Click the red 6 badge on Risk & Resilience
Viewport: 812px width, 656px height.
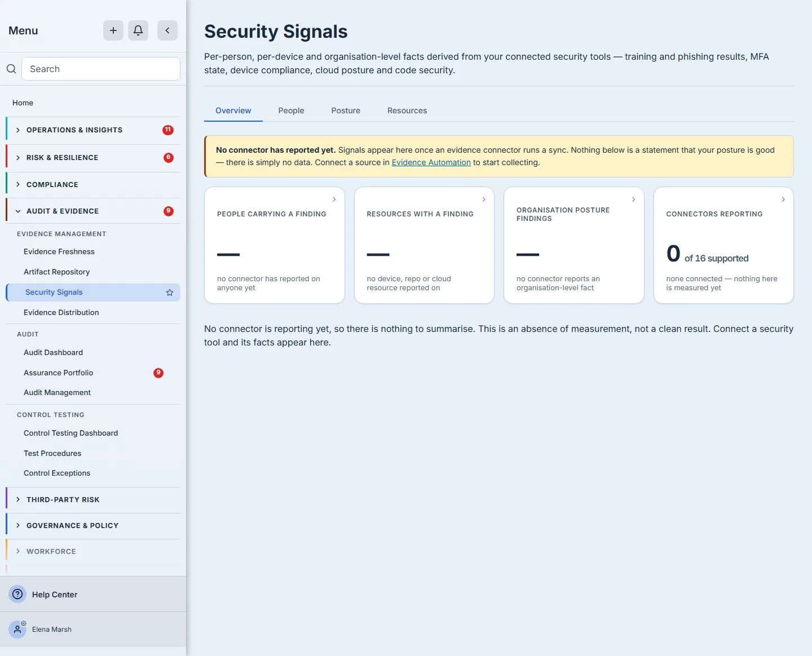(x=169, y=157)
